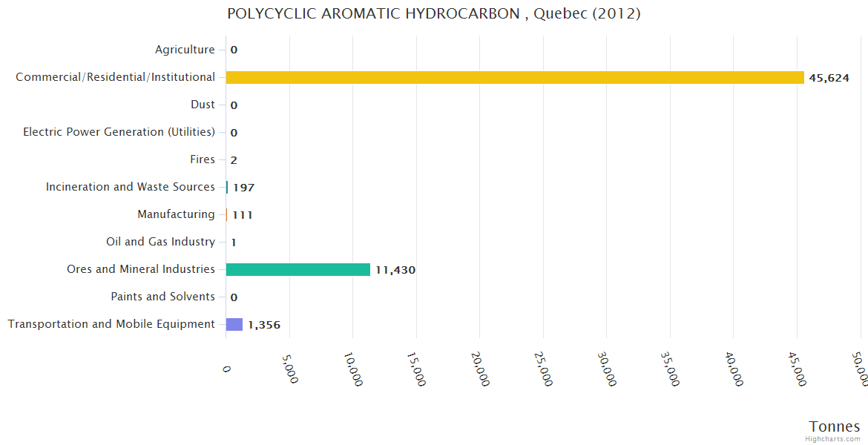
Task: Select the Agriculture category label
Action: pyautogui.click(x=185, y=50)
